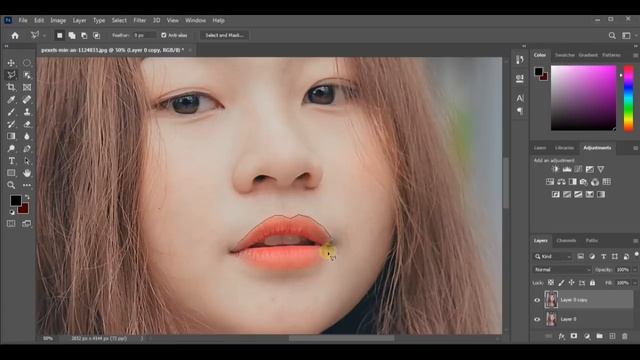Create new fill or adjustment layer
The width and height of the screenshot is (640, 360).
tap(587, 336)
